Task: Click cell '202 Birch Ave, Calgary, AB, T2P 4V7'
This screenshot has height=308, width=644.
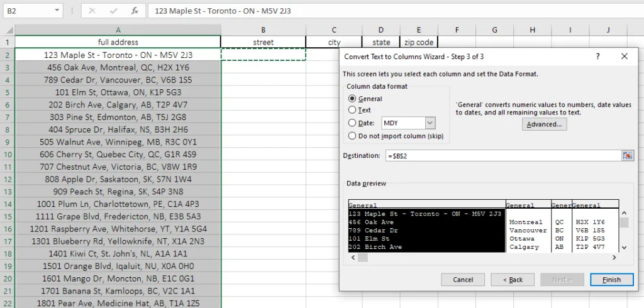Action: 118,105
